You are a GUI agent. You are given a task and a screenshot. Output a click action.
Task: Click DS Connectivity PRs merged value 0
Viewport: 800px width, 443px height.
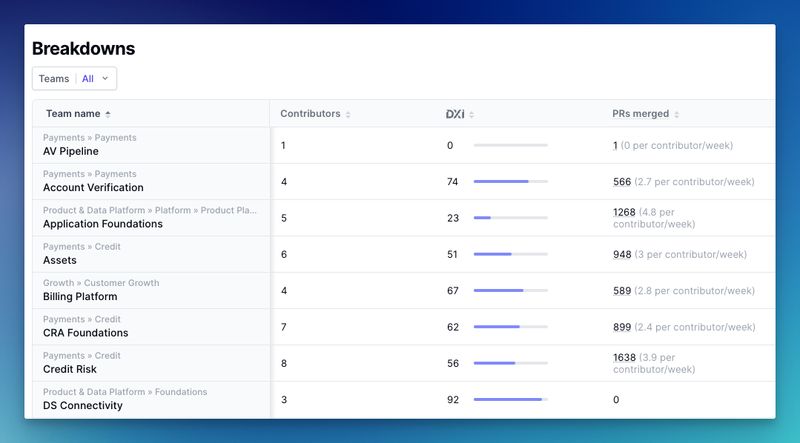[x=616, y=400]
